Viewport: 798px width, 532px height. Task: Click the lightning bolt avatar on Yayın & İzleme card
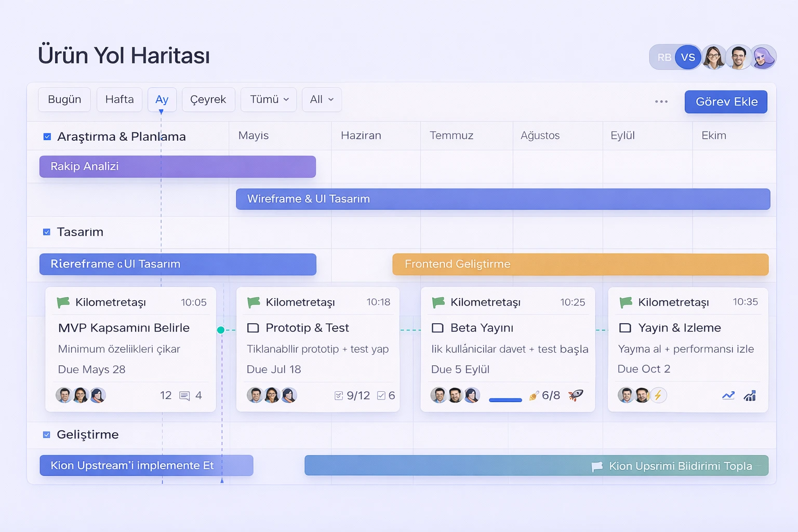coord(658,395)
